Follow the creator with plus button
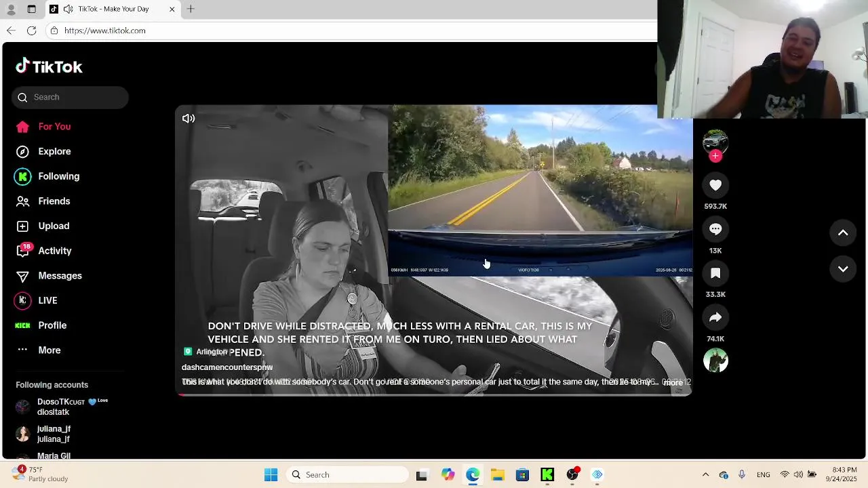The height and width of the screenshot is (488, 868). [x=715, y=156]
